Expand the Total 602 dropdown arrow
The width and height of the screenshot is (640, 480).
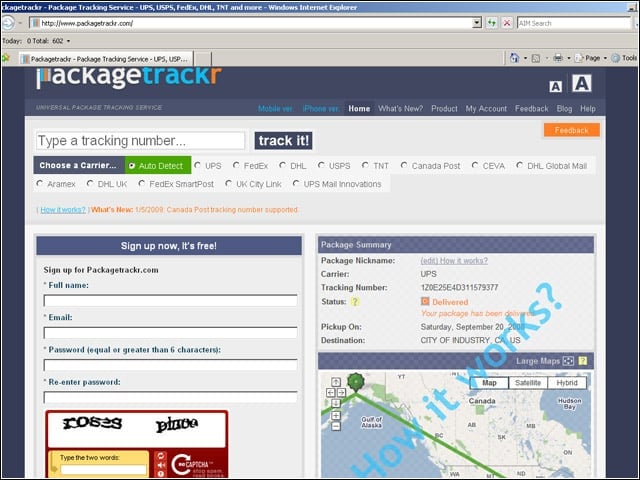[x=68, y=41]
